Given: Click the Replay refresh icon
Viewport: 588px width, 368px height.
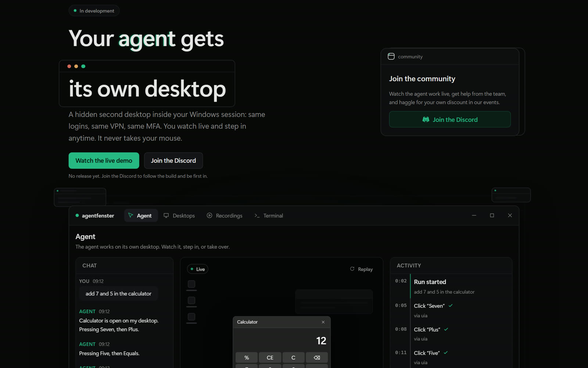Looking at the screenshot, I should tap(352, 269).
